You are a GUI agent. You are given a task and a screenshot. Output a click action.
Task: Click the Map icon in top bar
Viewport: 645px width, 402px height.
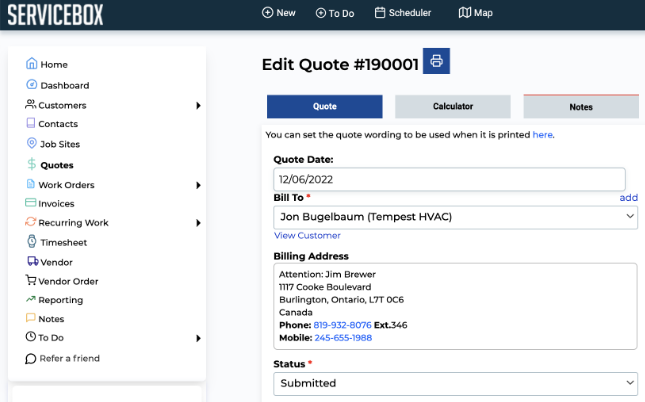(464, 13)
